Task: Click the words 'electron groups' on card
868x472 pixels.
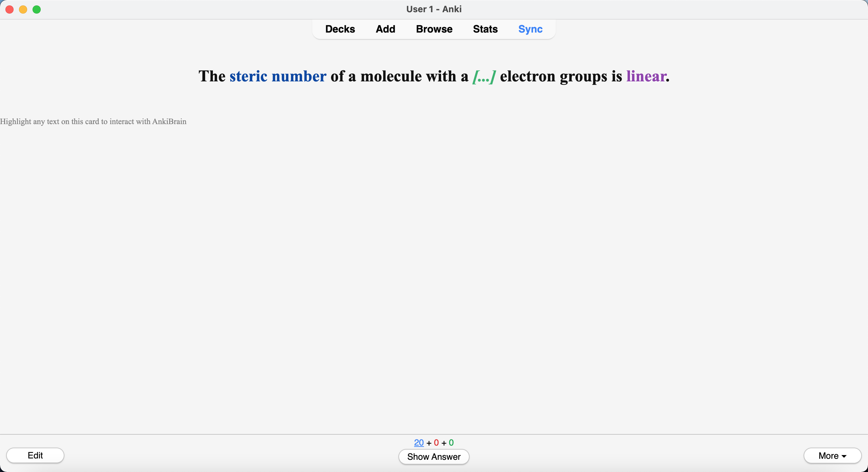Action: 553,76
